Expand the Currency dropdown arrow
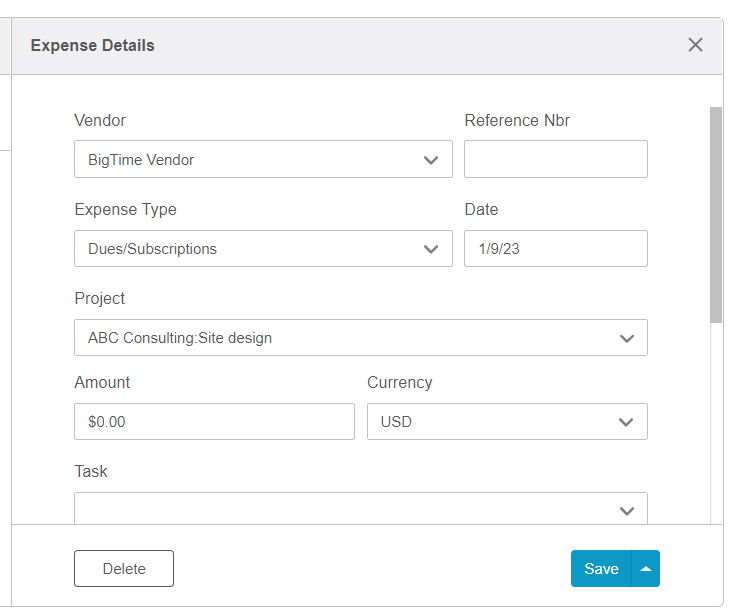The height and width of the screenshot is (613, 738). click(x=626, y=422)
